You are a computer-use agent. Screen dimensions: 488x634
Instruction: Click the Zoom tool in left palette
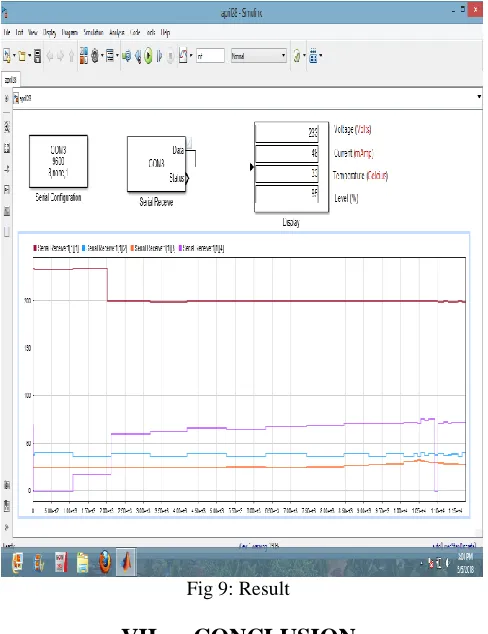[7, 127]
